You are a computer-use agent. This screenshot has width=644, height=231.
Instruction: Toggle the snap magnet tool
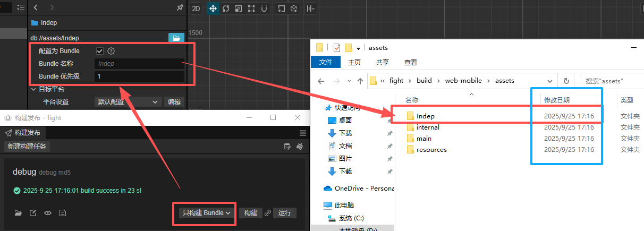tap(264, 8)
